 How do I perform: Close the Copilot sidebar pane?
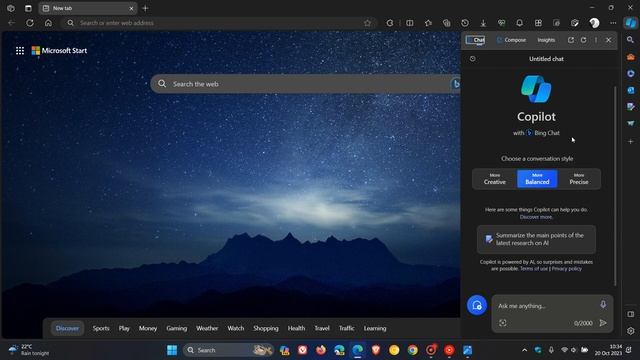click(609, 40)
